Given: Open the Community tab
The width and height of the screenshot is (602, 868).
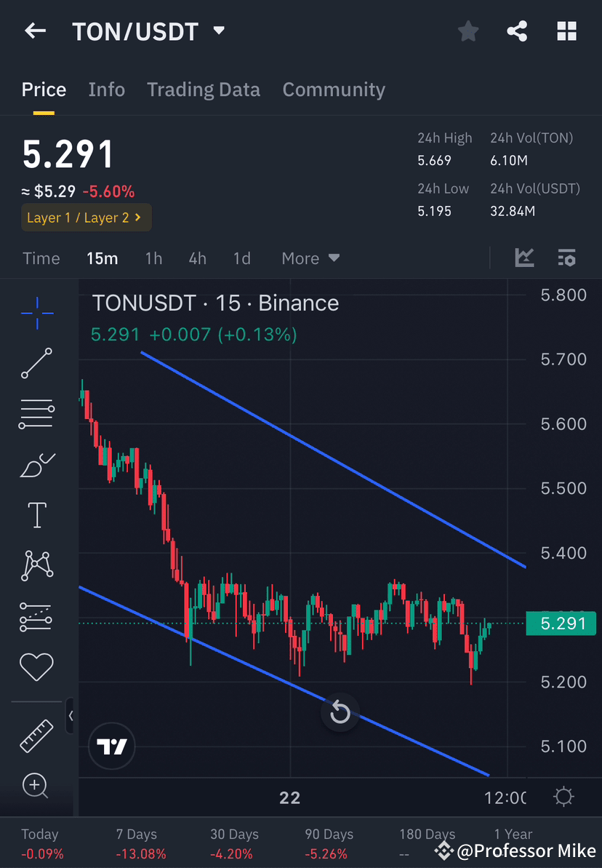Looking at the screenshot, I should [334, 89].
